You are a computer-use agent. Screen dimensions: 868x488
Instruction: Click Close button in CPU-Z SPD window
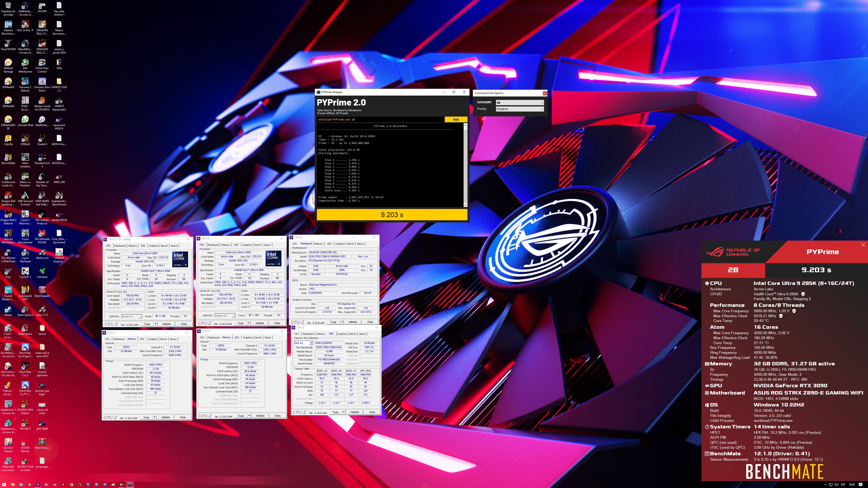point(372,412)
